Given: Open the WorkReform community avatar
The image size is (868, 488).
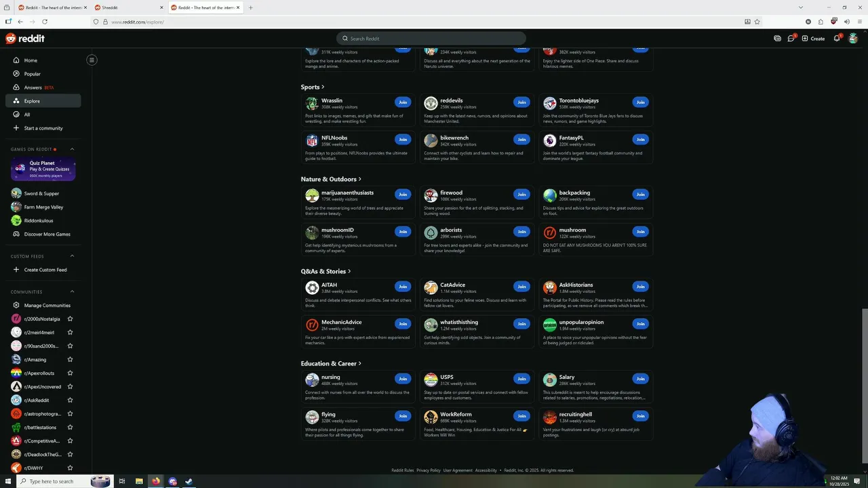Looking at the screenshot, I should pos(431,417).
